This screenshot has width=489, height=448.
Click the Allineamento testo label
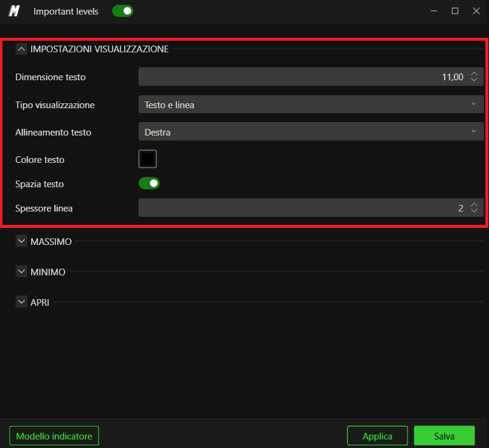tap(54, 133)
